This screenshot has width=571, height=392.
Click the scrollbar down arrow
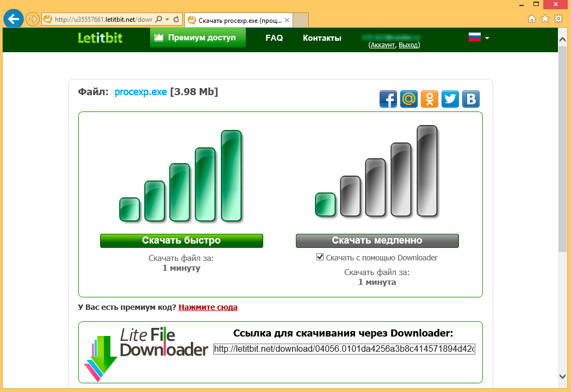[563, 377]
